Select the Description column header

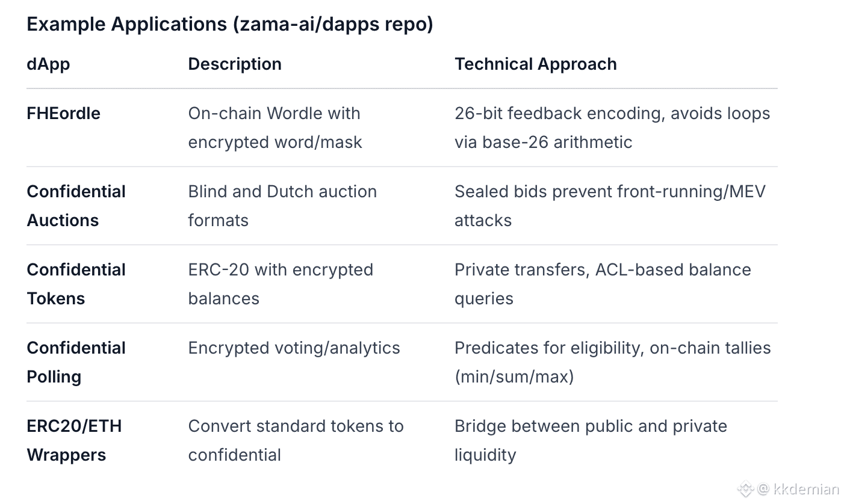(235, 64)
